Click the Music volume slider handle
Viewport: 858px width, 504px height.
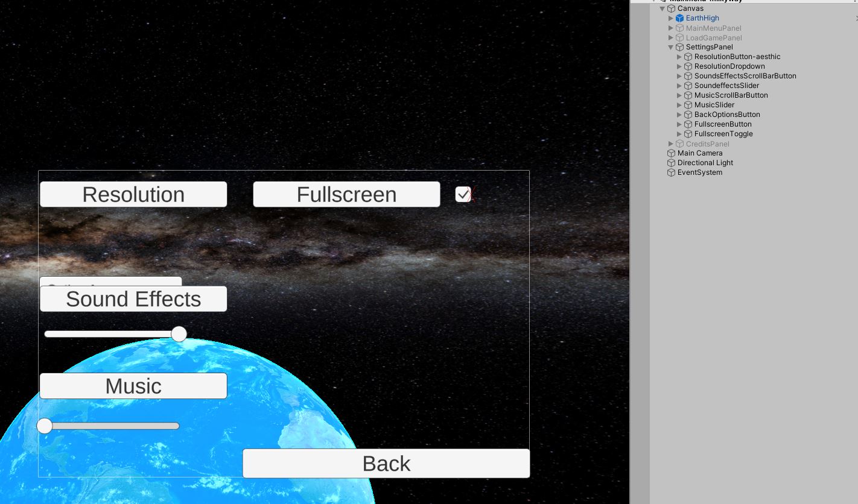coord(45,426)
